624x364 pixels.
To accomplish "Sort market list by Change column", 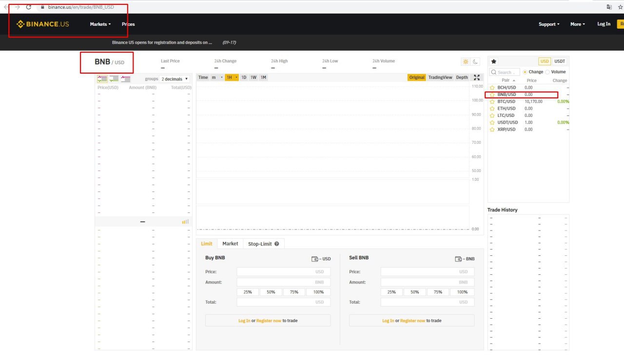I will tap(560, 80).
